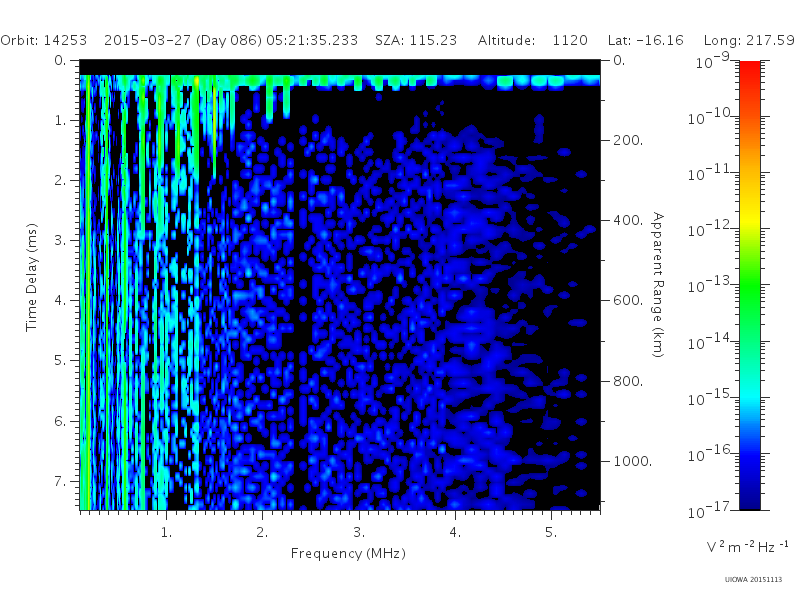
Task: Click the time delay tick label 7.
Action: (x=60, y=481)
